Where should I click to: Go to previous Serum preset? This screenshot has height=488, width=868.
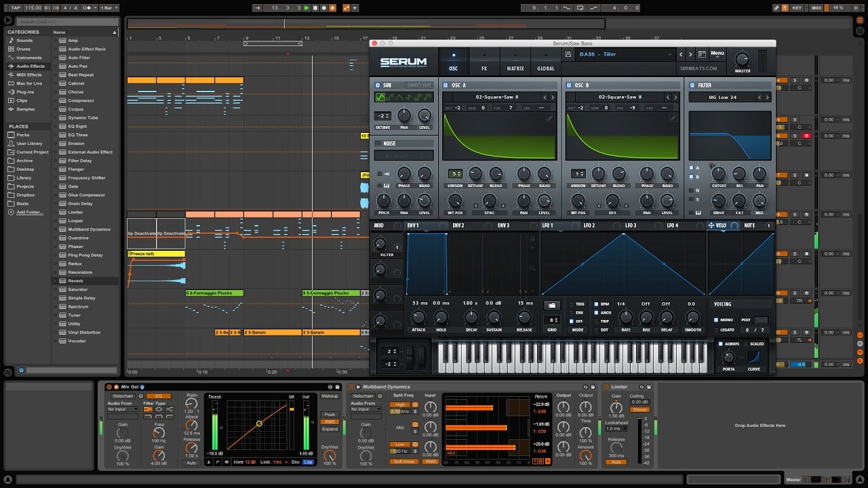682,54
